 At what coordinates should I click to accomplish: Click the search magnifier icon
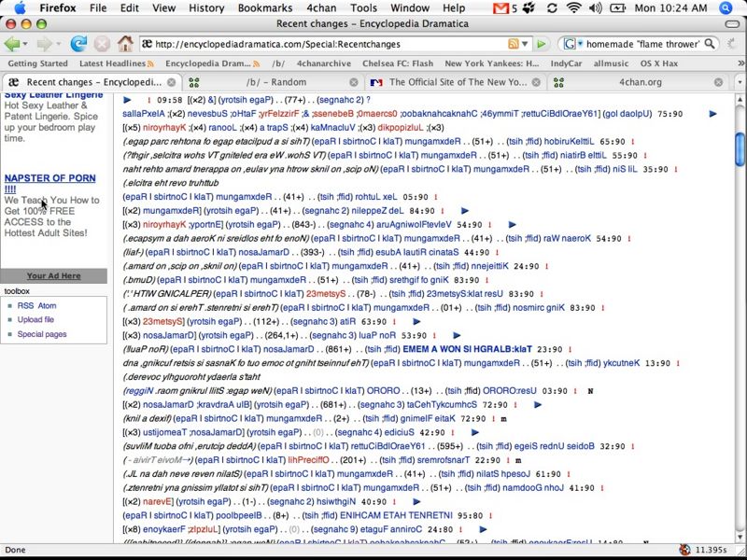711,44
